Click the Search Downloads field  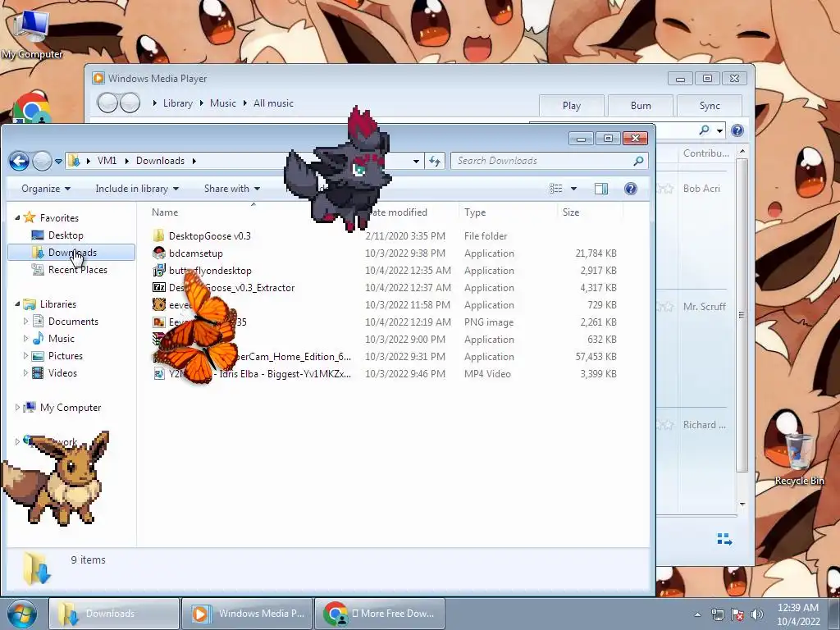(550, 161)
